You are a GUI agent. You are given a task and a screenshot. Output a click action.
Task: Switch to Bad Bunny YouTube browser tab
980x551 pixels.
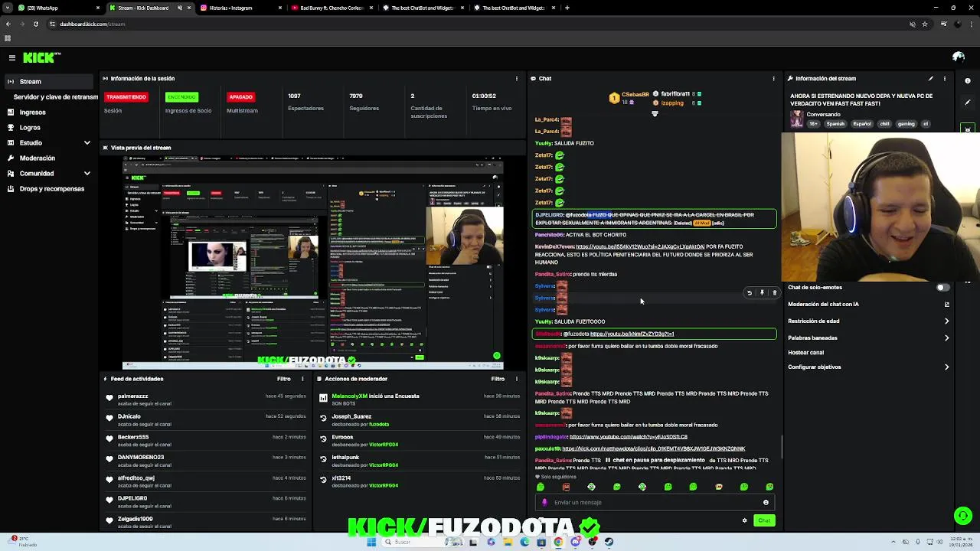pyautogui.click(x=331, y=8)
